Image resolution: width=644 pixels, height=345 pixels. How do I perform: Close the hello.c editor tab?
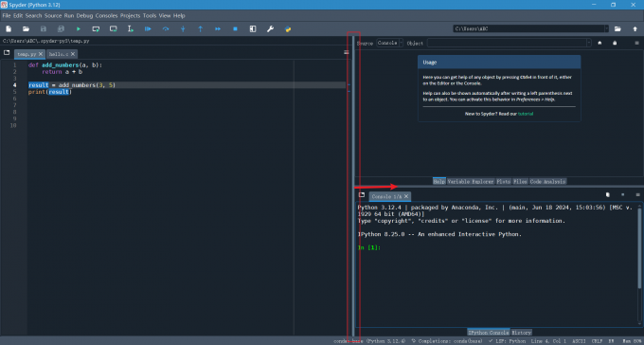73,54
